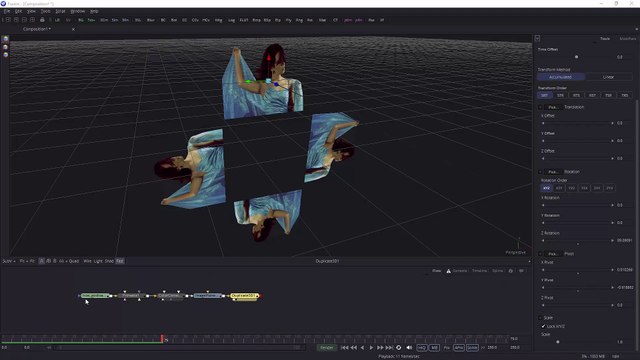The width and height of the screenshot is (640, 360).
Task: Toggle audio speaker icon
Action: (409, 348)
